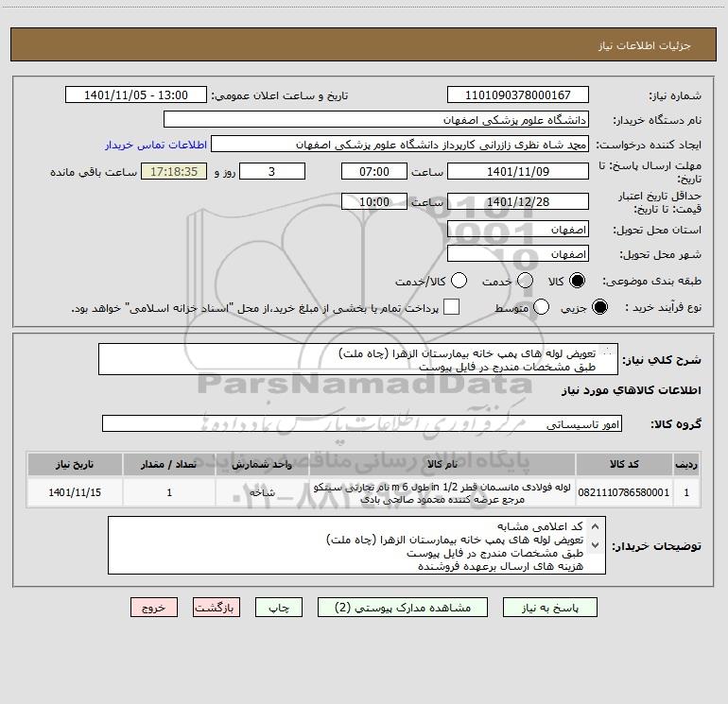Select the خدمت radio button
728x704 pixels.
pos(525,281)
